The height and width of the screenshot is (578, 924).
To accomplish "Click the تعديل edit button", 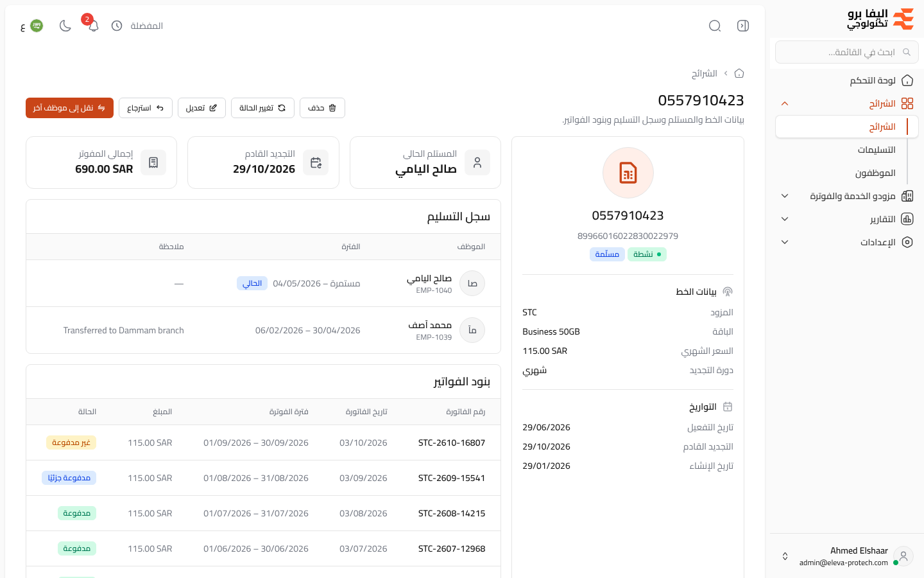I will coord(201,108).
